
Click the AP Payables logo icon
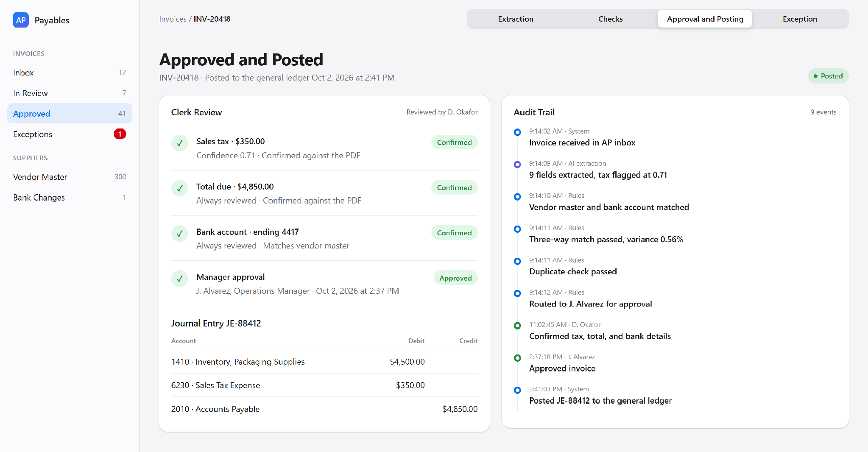[21, 20]
